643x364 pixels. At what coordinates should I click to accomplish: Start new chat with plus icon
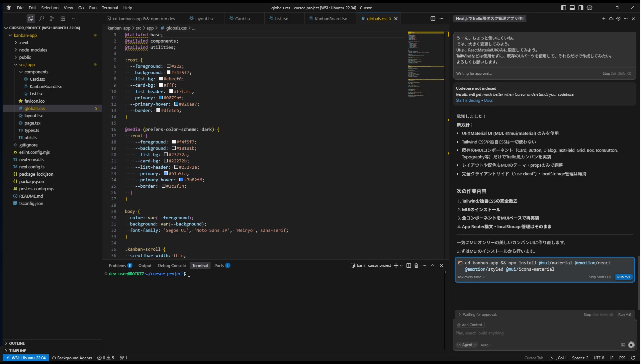(603, 19)
